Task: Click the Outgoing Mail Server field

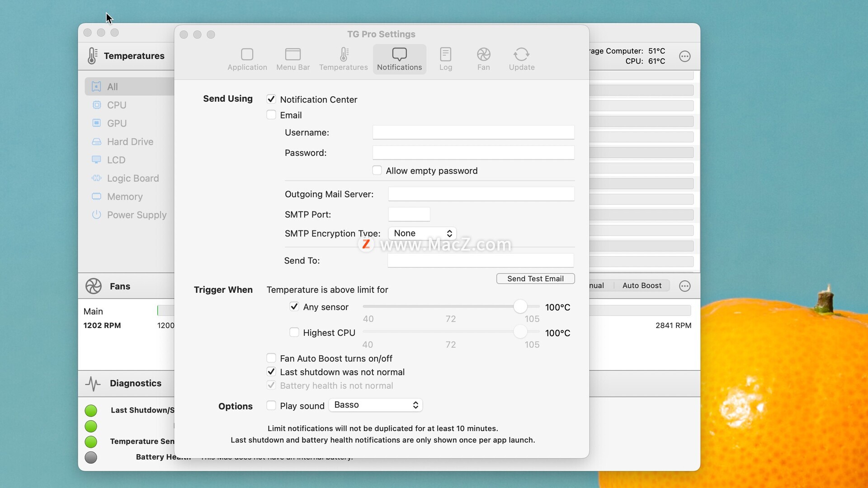Action: [x=481, y=194]
